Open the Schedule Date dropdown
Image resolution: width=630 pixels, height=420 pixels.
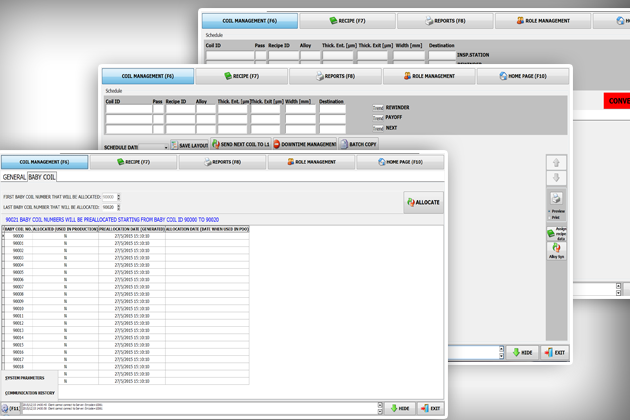pyautogui.click(x=165, y=148)
